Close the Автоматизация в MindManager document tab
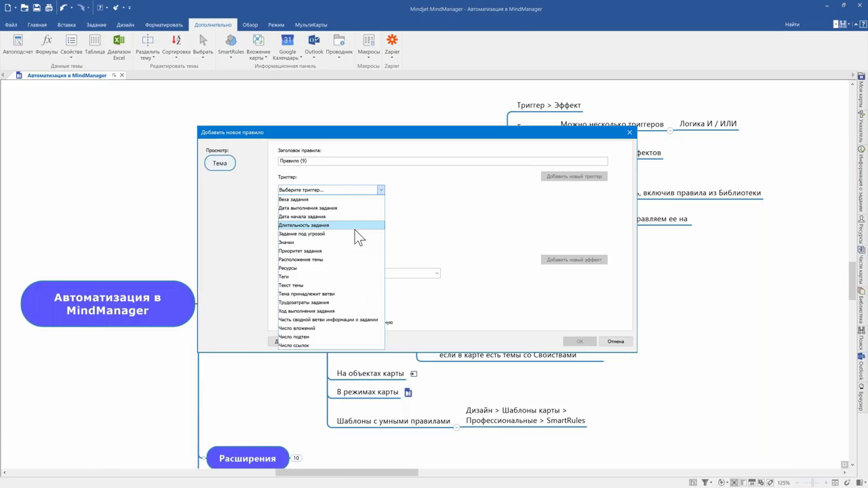868x488 pixels. [122, 75]
